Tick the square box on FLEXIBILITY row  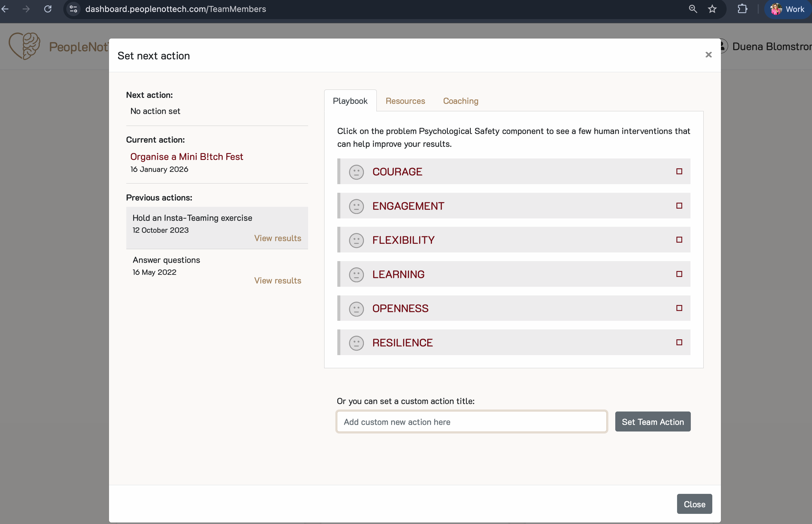pyautogui.click(x=679, y=240)
